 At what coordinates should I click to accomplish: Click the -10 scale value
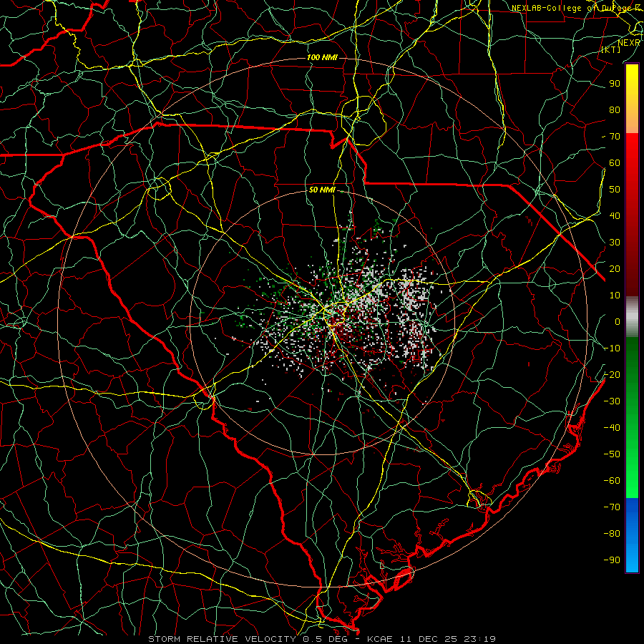(x=612, y=348)
